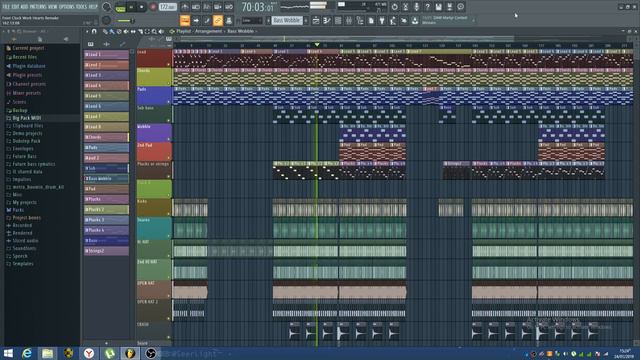Screen dimensions: 640x360
Task: Select the Bass Wobble pattern in picker
Action: [107, 179]
